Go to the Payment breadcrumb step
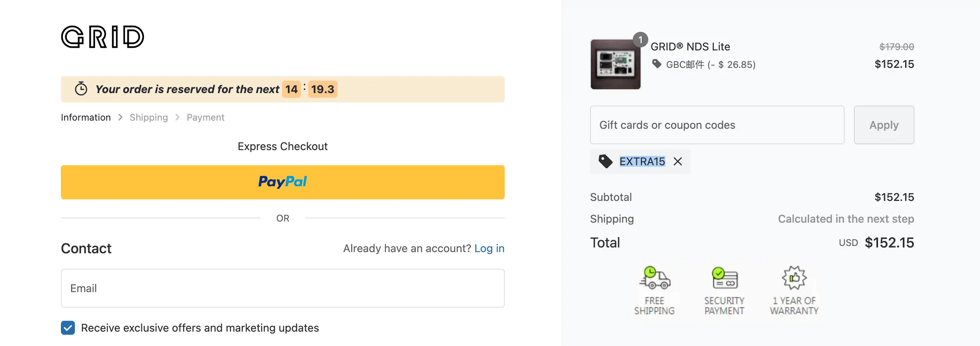 pos(205,118)
